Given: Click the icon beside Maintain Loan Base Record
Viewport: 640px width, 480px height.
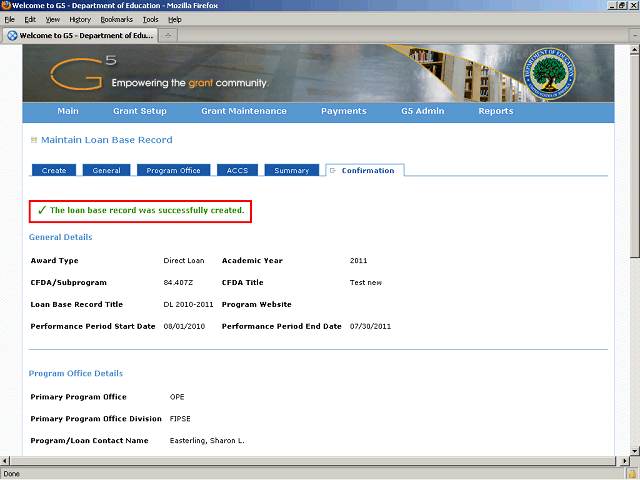Looking at the screenshot, I should pos(34,140).
